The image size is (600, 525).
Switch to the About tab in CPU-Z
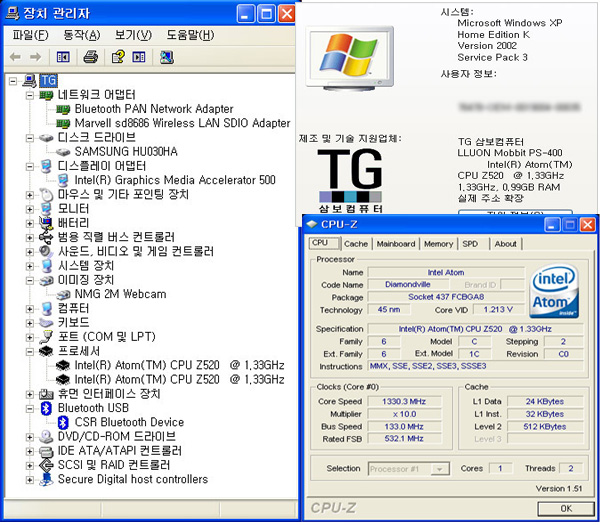coord(505,244)
